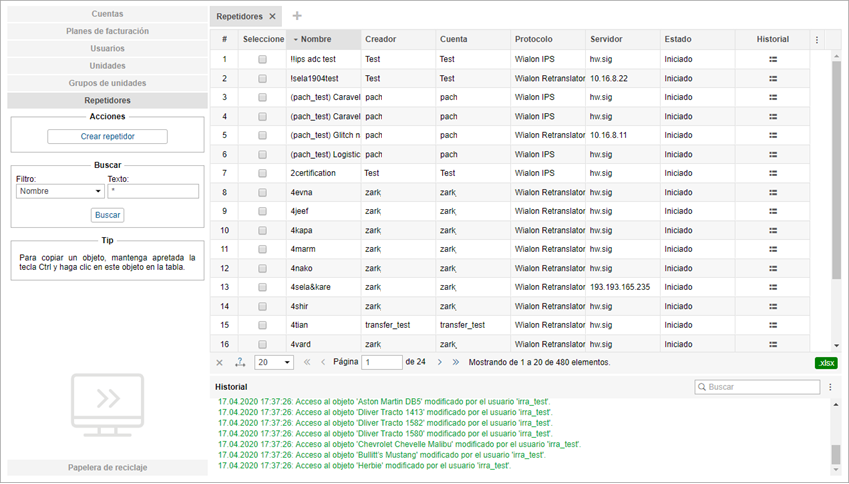849x484 pixels.
Task: Click the Crear repetidor button
Action: coord(107,136)
